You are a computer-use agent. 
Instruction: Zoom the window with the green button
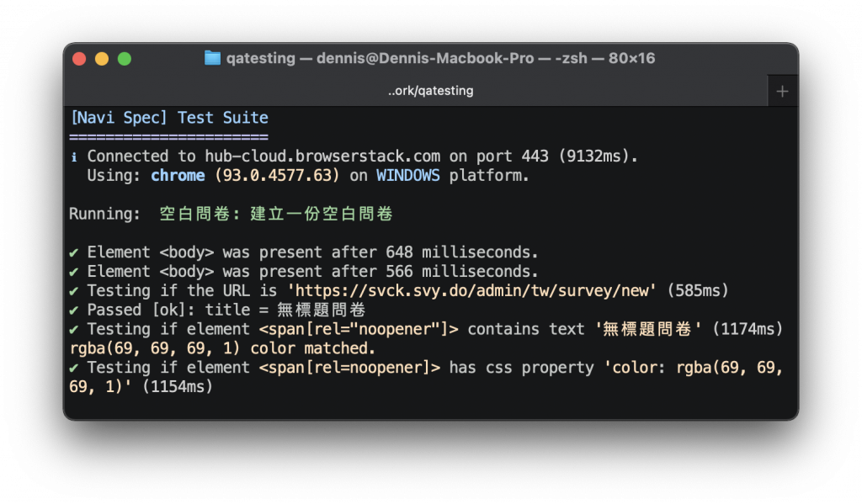pyautogui.click(x=125, y=59)
